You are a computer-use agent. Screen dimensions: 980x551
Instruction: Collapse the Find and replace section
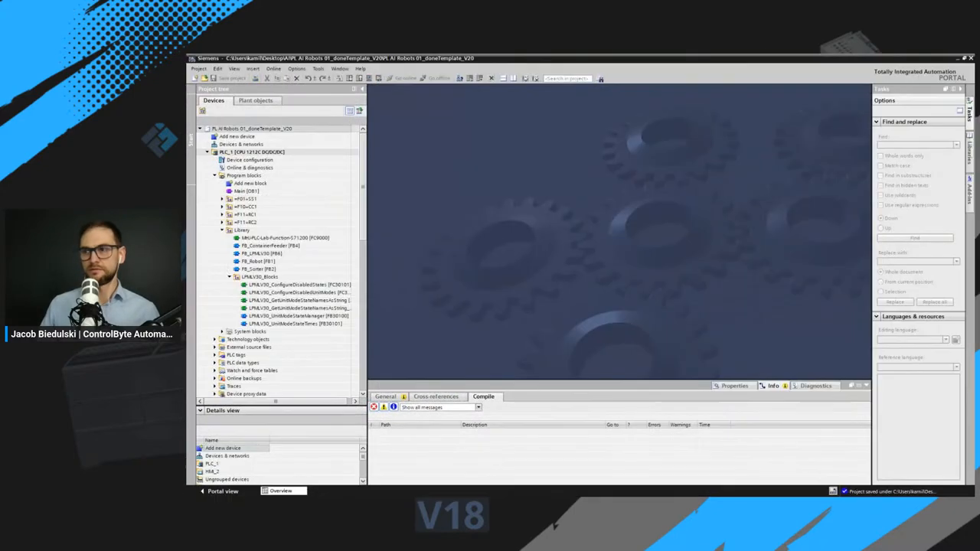click(x=877, y=122)
